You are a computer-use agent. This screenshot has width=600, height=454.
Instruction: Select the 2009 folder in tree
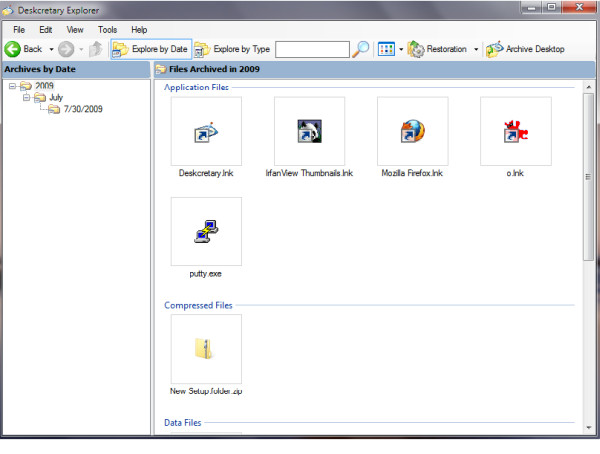(x=37, y=86)
